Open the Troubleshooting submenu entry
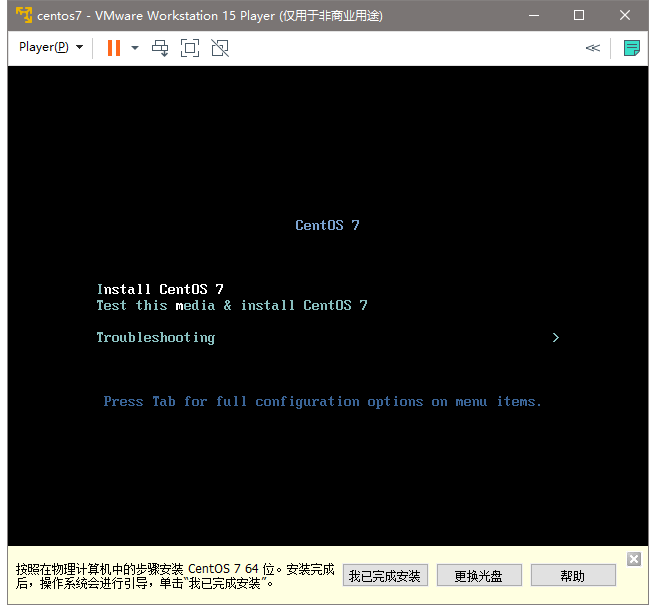The height and width of the screenshot is (612, 656). click(156, 338)
